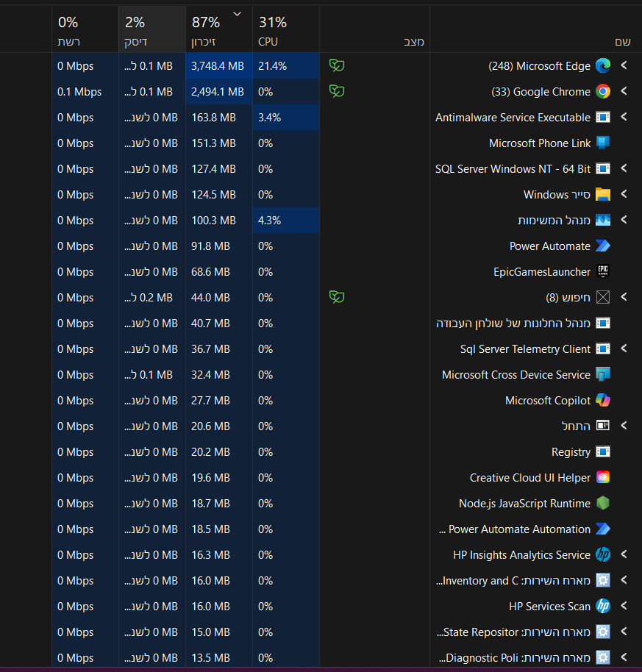The width and height of the screenshot is (642, 672).
Task: Expand the Antimalware Service Executable entry
Action: pos(624,118)
